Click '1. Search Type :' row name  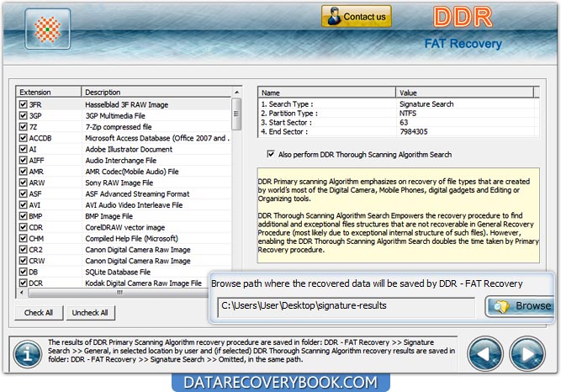287,103
